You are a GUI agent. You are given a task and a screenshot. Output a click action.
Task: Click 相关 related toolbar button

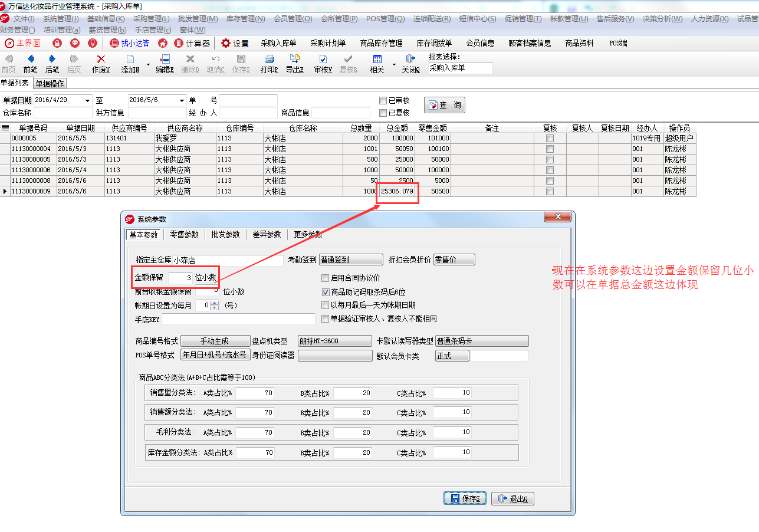377,64
